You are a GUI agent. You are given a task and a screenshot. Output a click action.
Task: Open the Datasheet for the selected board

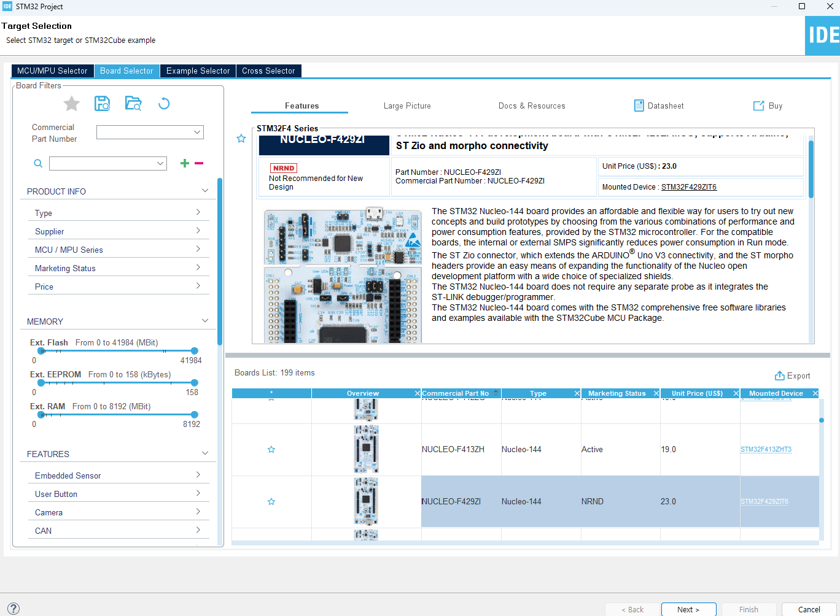click(659, 106)
